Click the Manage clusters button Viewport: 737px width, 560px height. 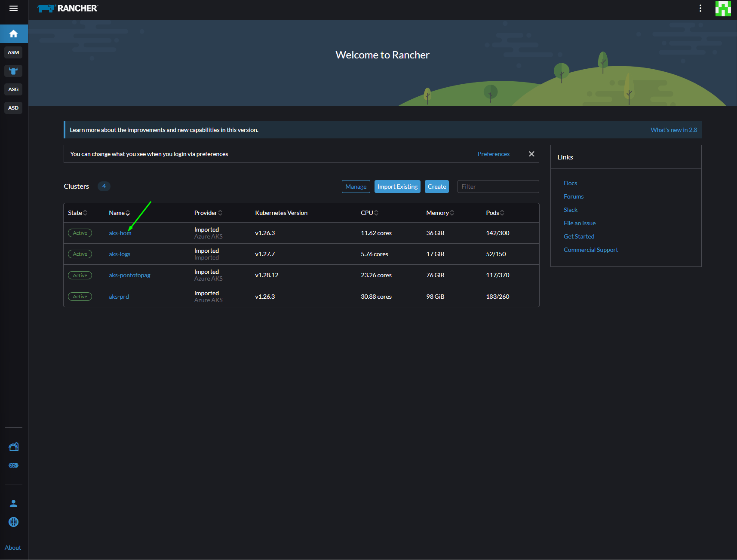pos(356,187)
